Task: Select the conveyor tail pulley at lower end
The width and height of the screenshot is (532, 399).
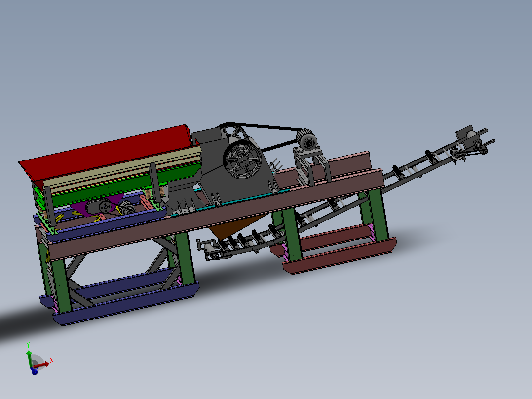Action: click(210, 249)
